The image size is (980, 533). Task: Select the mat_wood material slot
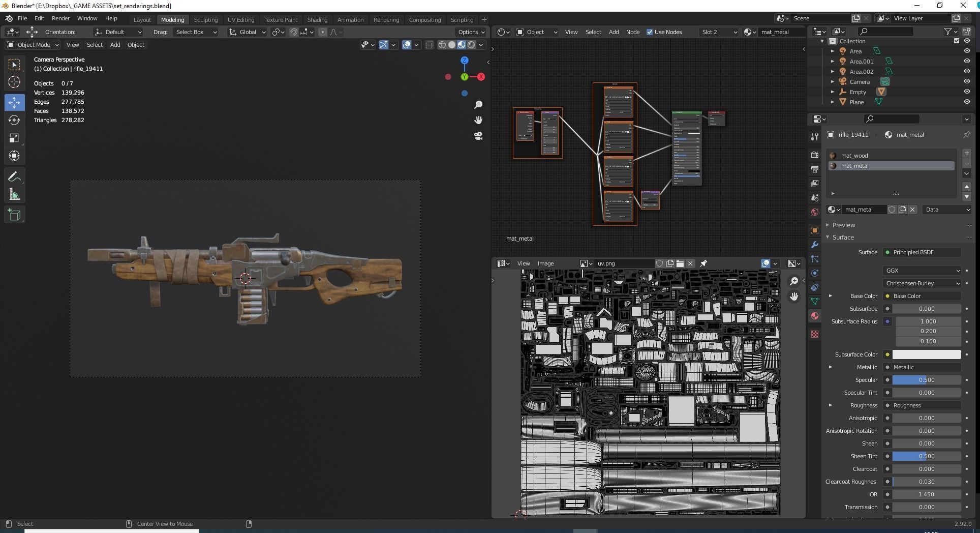point(892,156)
